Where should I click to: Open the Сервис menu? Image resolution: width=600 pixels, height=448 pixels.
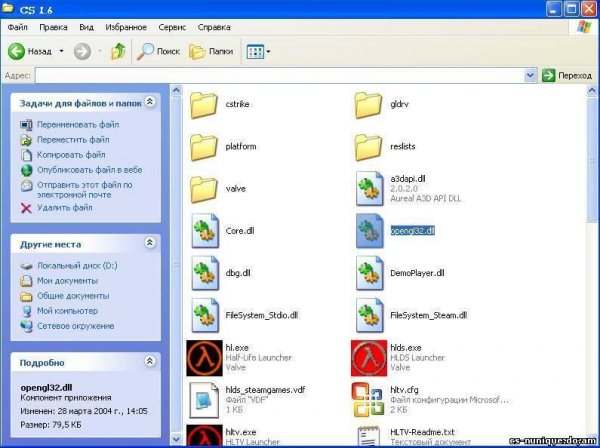172,27
